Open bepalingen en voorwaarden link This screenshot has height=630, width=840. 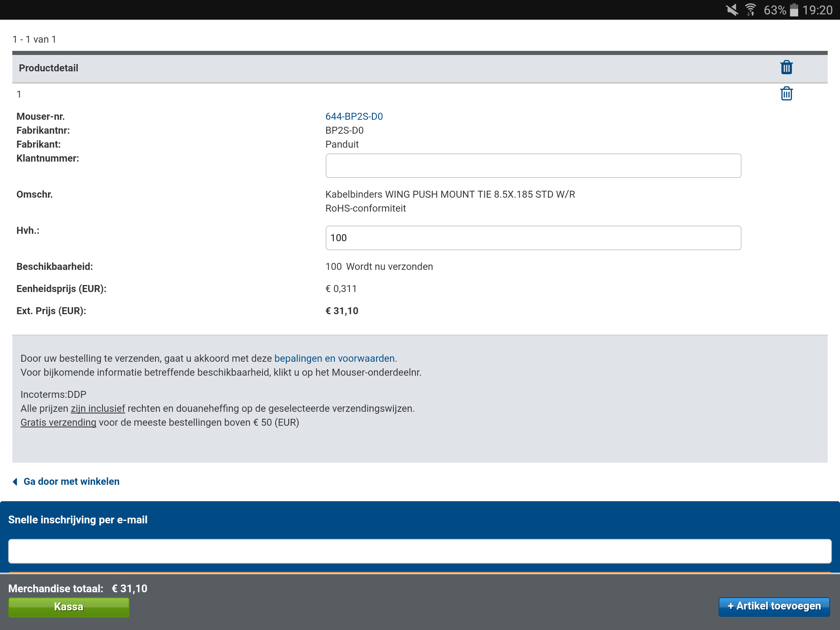pos(336,358)
